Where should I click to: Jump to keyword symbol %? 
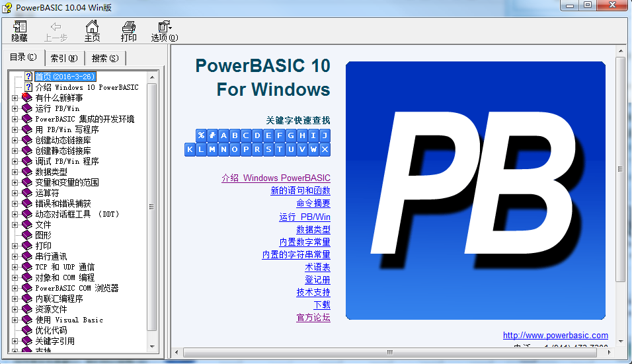201,135
